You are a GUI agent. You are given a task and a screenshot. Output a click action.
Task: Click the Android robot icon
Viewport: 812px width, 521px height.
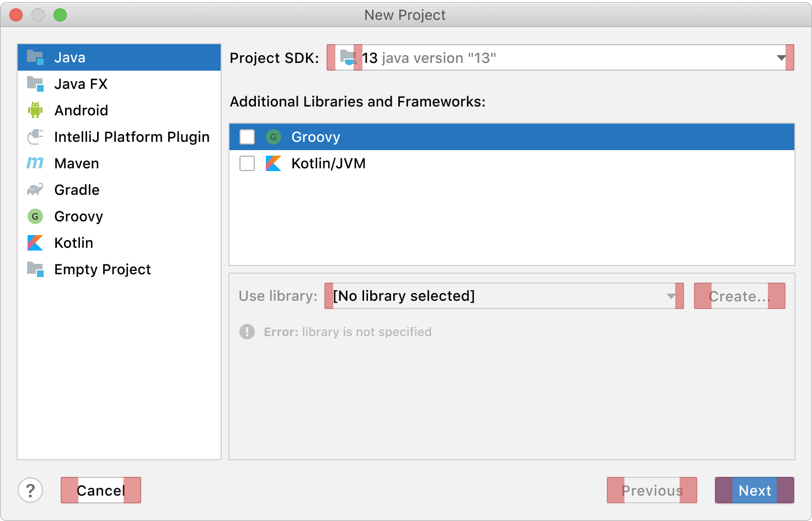click(35, 110)
